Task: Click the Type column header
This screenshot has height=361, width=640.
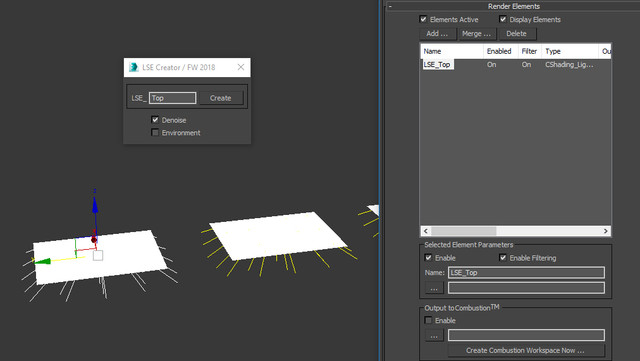Action: 570,51
